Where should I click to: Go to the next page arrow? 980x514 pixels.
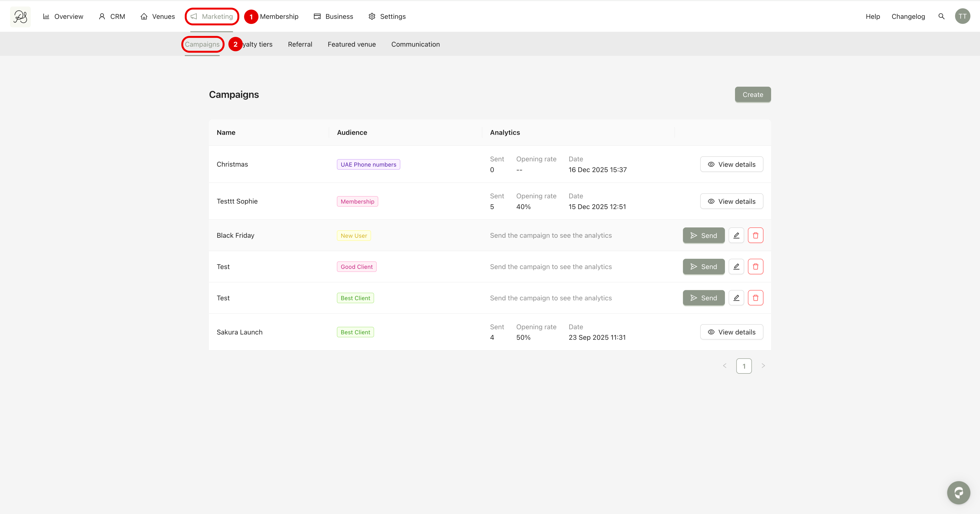point(763,366)
